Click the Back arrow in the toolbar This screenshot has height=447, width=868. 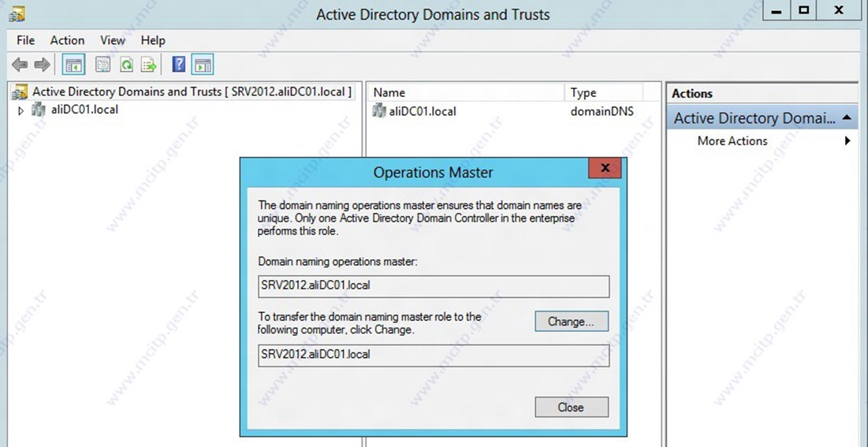pos(20,65)
